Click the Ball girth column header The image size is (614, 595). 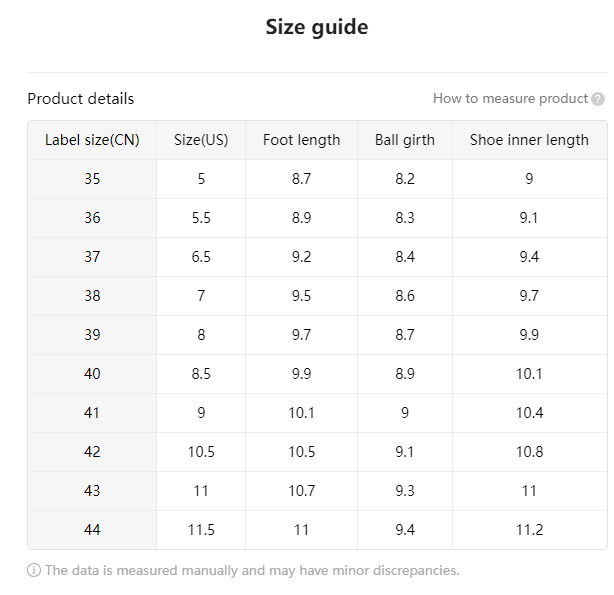[x=405, y=140]
